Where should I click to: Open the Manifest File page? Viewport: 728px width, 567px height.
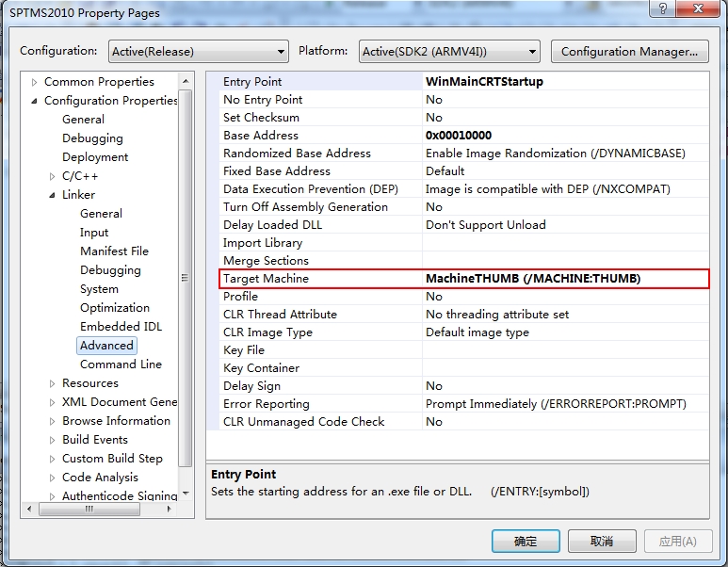point(114,251)
